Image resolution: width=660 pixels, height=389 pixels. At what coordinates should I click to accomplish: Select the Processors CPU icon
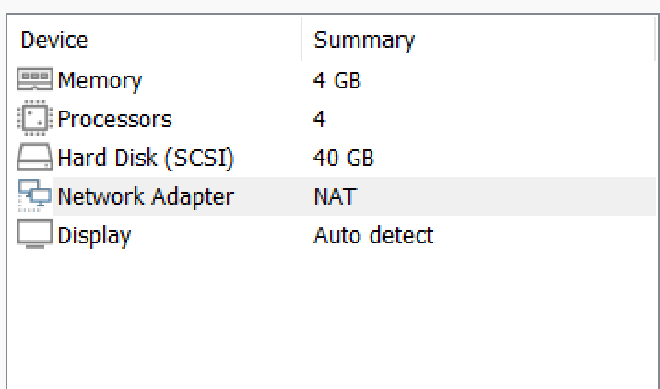pyautogui.click(x=35, y=118)
